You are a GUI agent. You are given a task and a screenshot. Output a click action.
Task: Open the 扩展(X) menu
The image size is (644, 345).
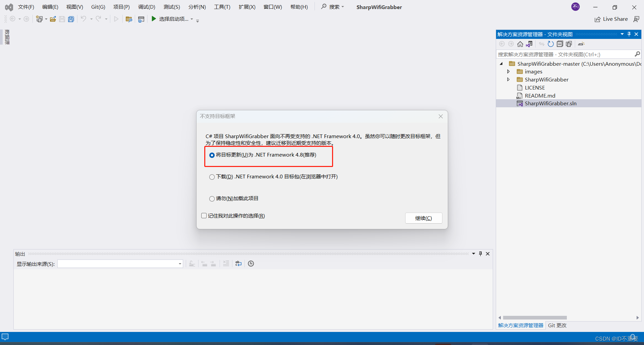[x=247, y=7]
